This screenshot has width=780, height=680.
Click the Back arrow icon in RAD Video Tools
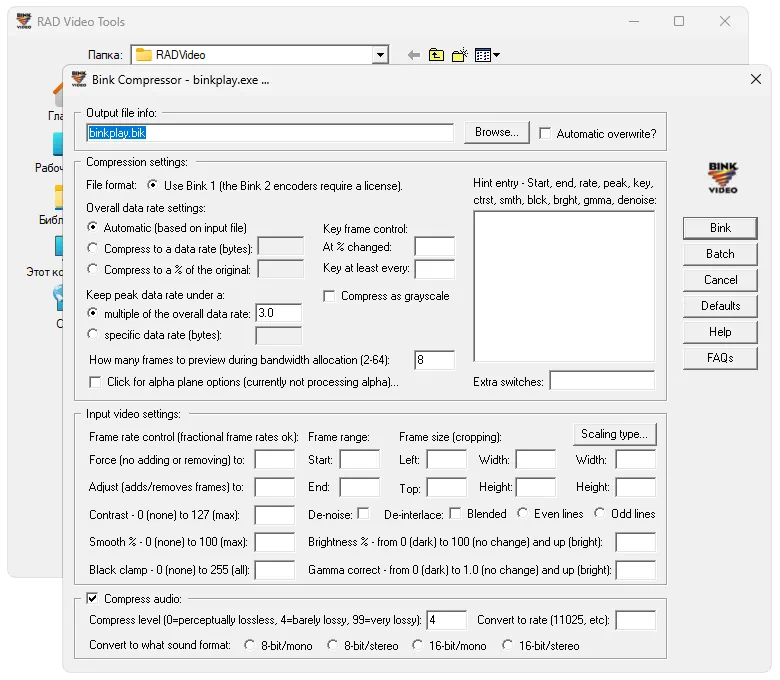(413, 55)
